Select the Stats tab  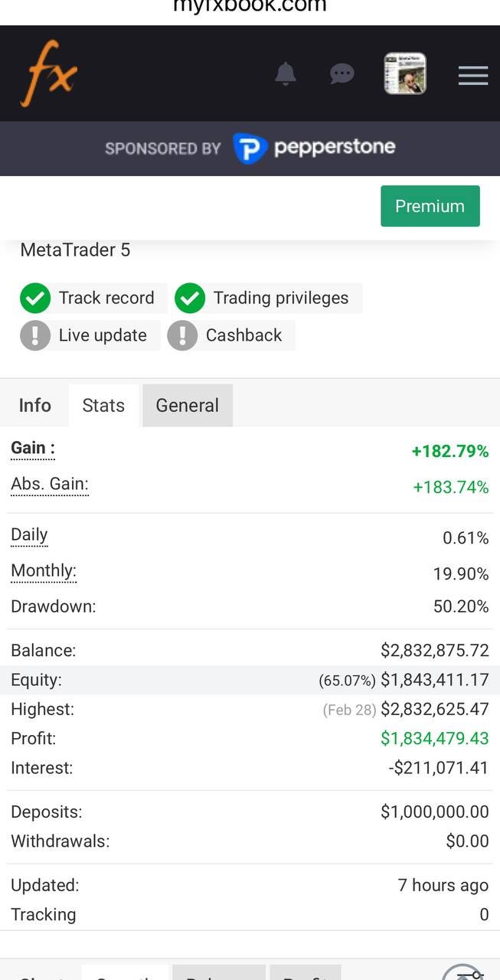point(103,405)
